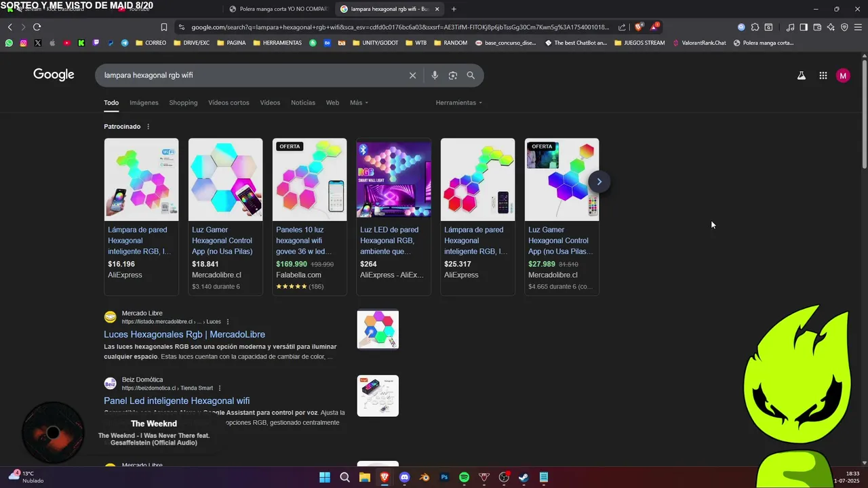
Task: Open Google Lens image search icon
Action: coord(453,75)
